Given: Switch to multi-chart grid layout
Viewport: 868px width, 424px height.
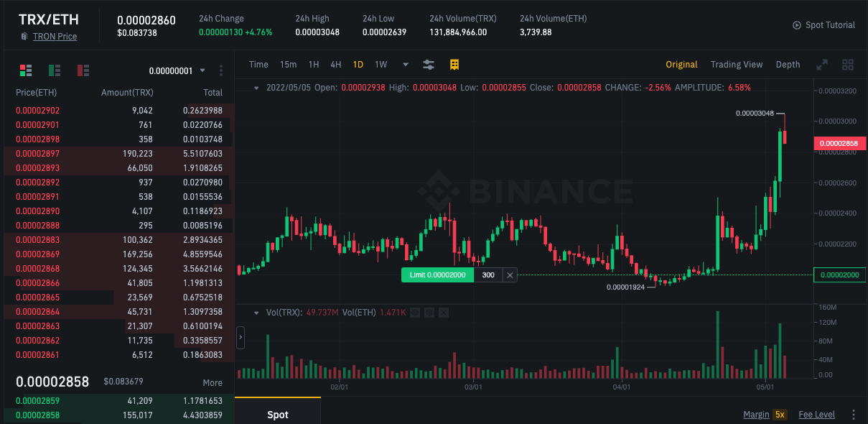Looking at the screenshot, I should [848, 65].
